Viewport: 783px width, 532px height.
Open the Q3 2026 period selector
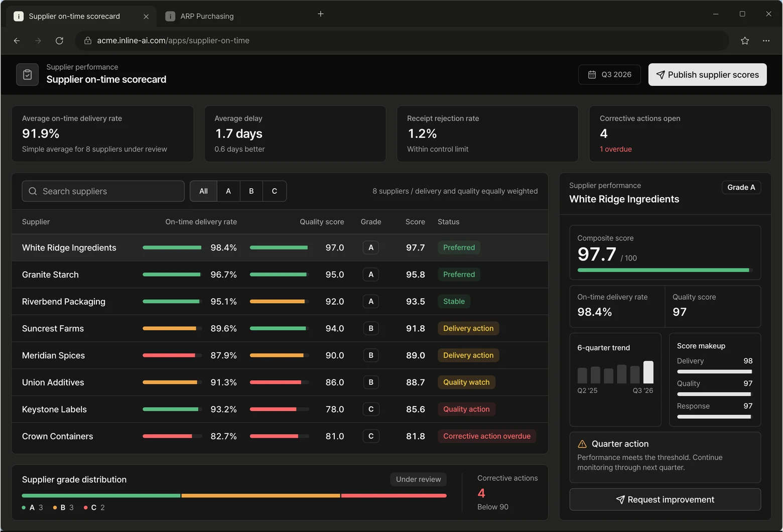click(609, 75)
